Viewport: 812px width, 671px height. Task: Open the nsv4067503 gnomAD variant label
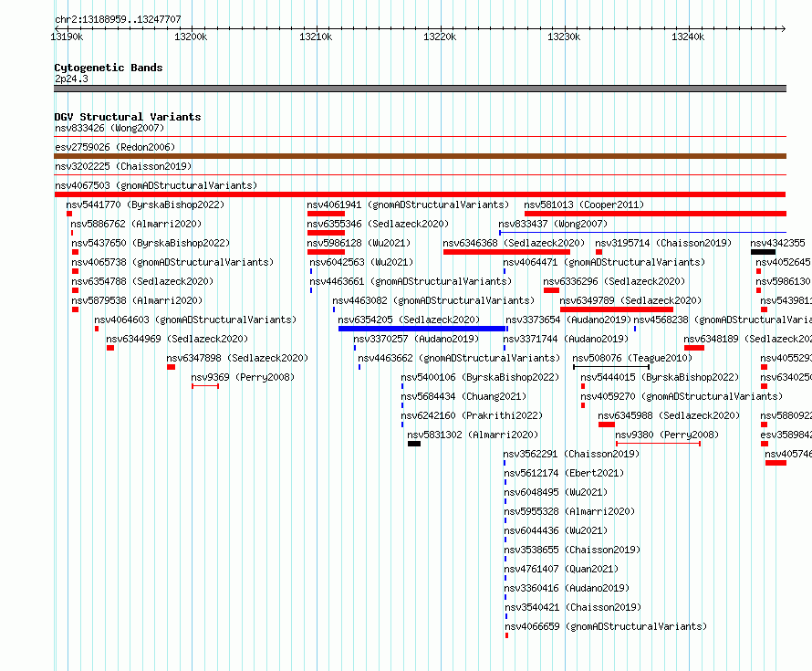coord(156,185)
